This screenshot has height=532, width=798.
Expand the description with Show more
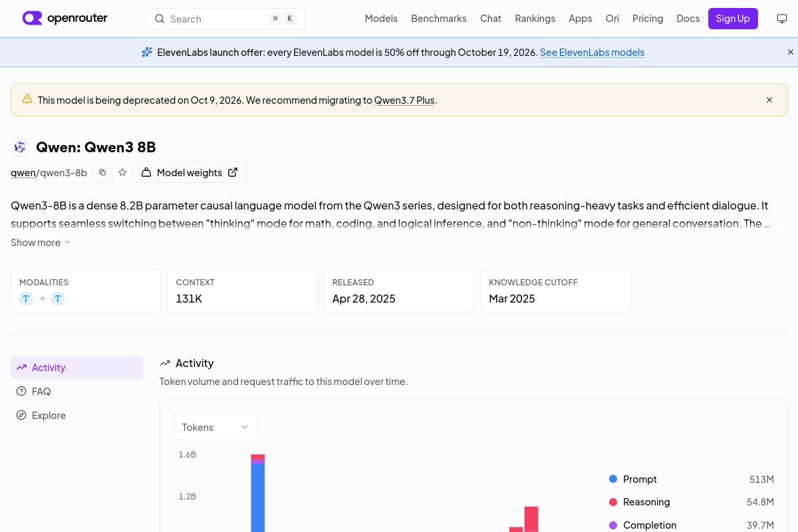pyautogui.click(x=41, y=242)
